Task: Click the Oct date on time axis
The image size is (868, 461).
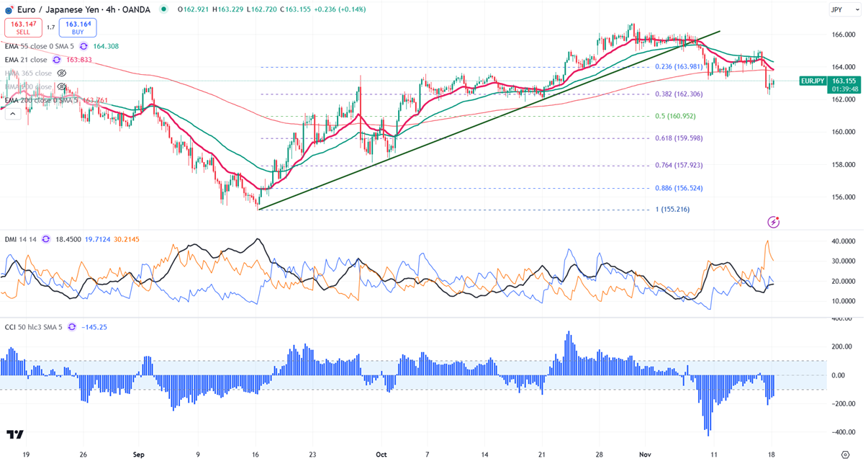Action: 381,455
